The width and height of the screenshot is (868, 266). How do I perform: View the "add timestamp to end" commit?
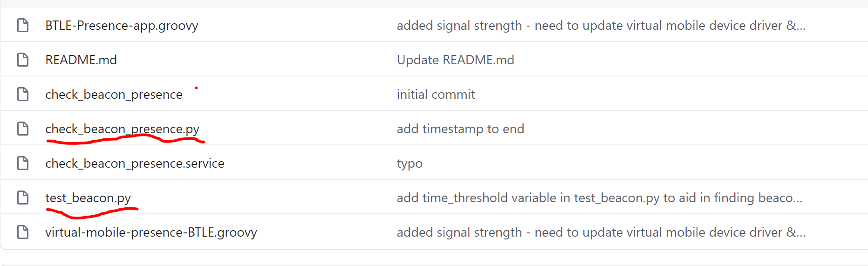point(460,129)
